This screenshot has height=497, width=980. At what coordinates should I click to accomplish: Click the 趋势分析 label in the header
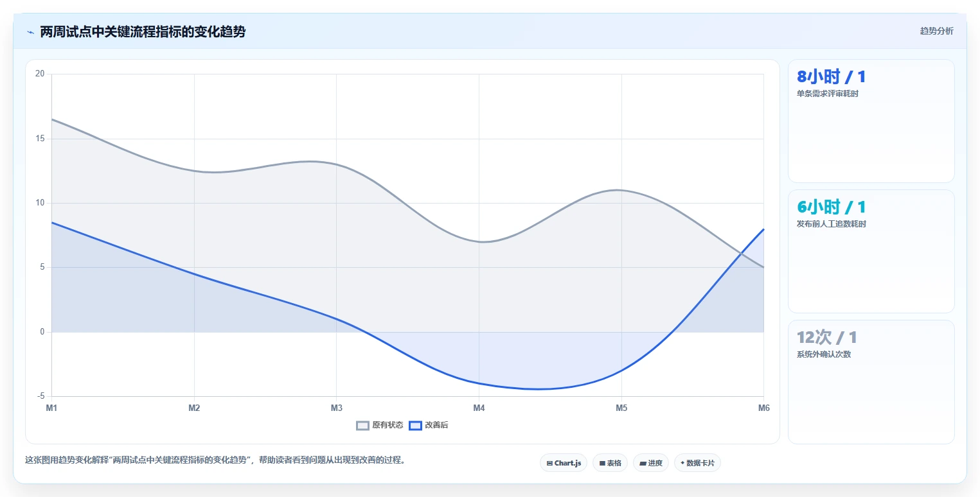[x=936, y=31]
